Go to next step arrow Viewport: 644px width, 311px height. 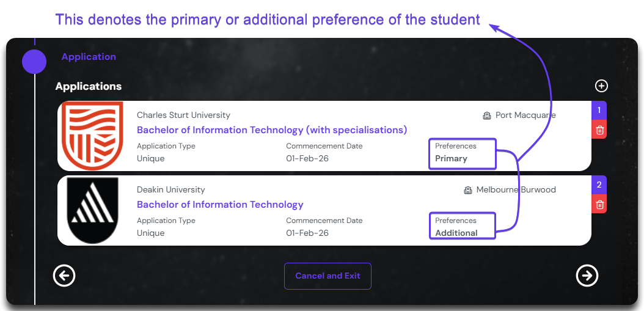coord(587,276)
